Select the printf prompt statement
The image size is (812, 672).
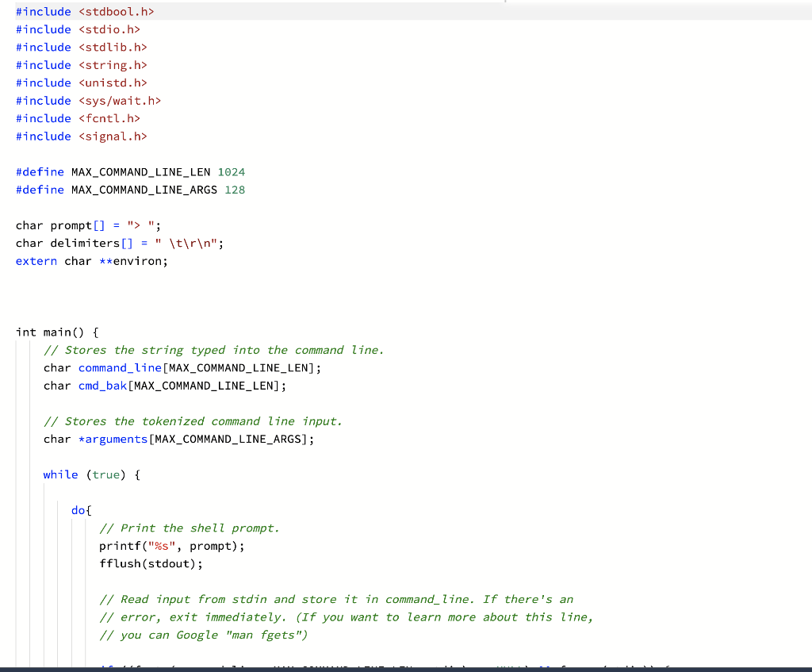[x=171, y=546]
